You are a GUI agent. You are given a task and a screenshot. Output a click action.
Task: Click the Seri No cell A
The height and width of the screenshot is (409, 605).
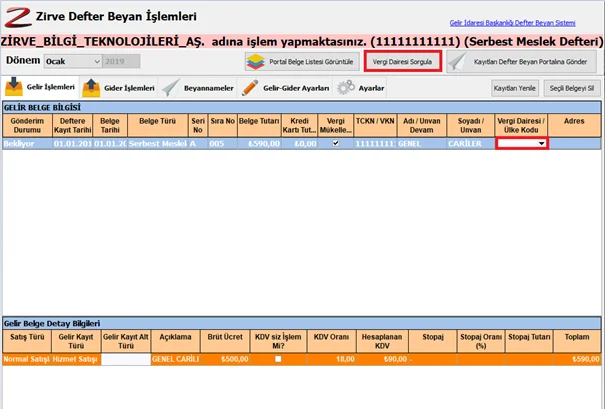[198, 144]
